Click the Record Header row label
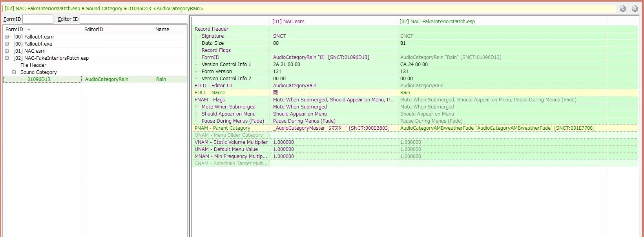Viewport: 644px width, 237px height. click(x=212, y=29)
